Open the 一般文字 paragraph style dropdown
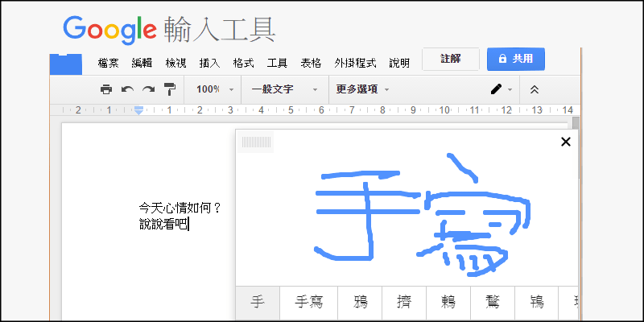The height and width of the screenshot is (322, 644). pyautogui.click(x=285, y=89)
